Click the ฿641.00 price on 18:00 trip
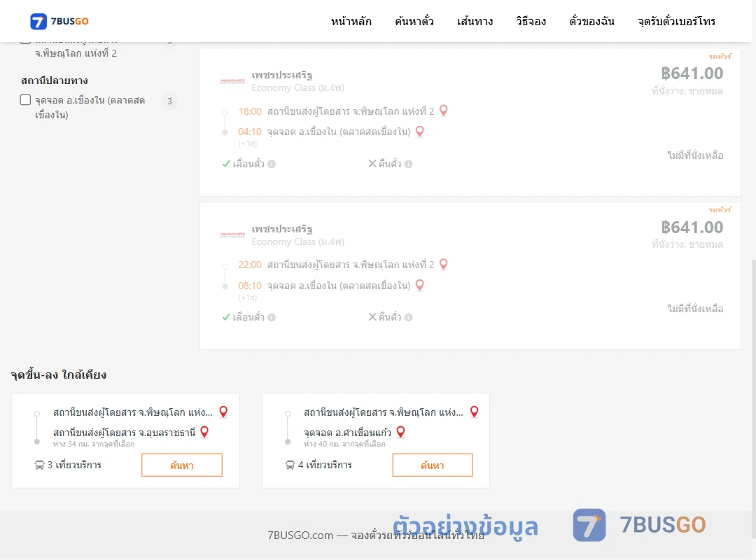 coord(692,73)
